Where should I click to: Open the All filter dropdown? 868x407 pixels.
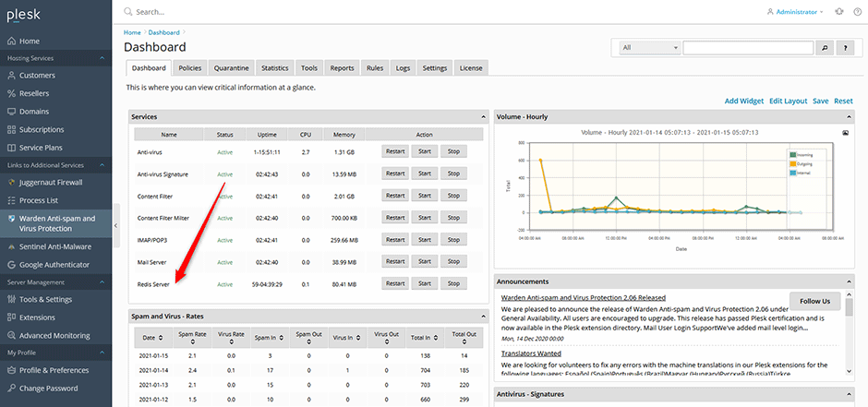tap(649, 48)
